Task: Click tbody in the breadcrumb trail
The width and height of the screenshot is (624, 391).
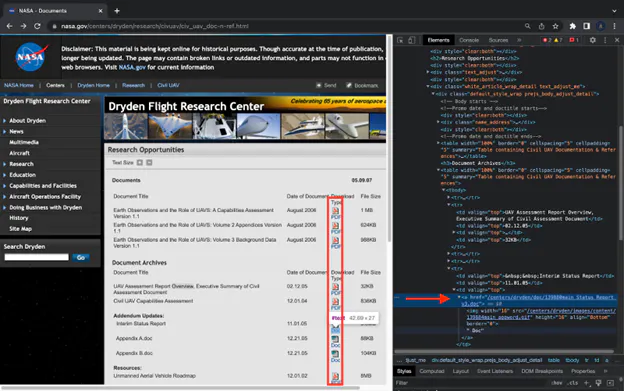Action: coord(572,360)
